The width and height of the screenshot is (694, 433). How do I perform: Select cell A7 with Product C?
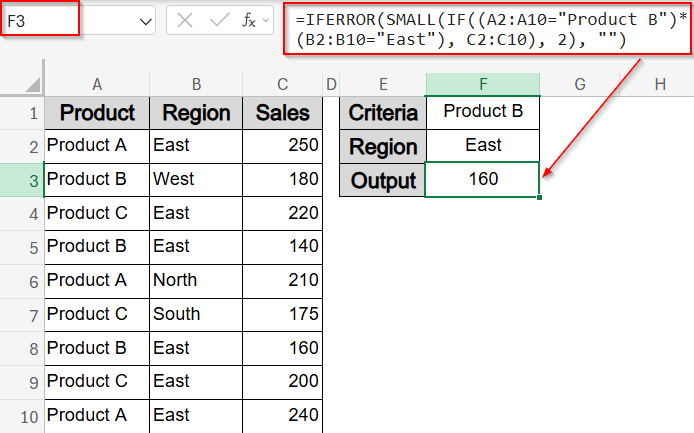point(97,315)
